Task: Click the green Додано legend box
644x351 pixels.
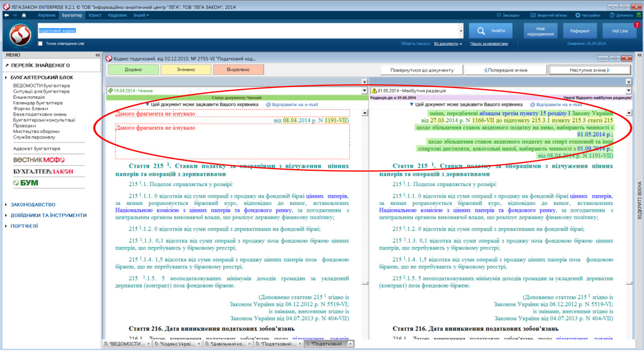Action: pos(133,70)
